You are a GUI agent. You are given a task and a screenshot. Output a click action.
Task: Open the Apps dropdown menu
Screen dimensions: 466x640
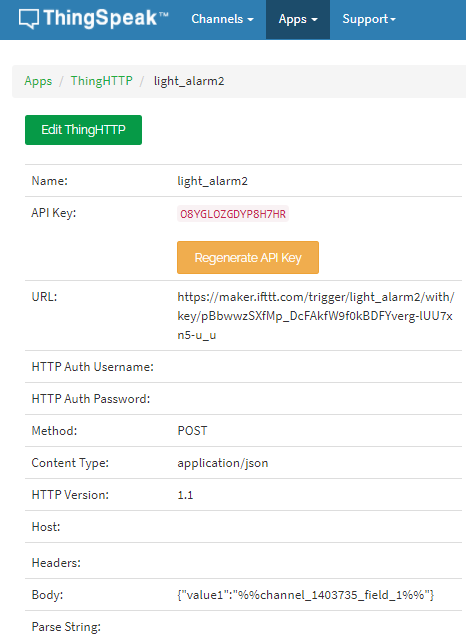pos(298,19)
